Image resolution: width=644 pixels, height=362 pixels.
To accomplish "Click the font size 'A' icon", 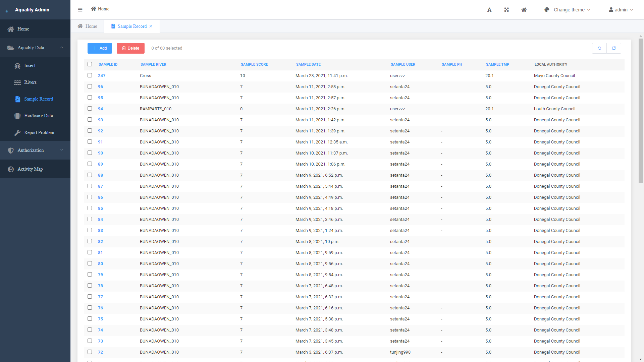I will (489, 10).
